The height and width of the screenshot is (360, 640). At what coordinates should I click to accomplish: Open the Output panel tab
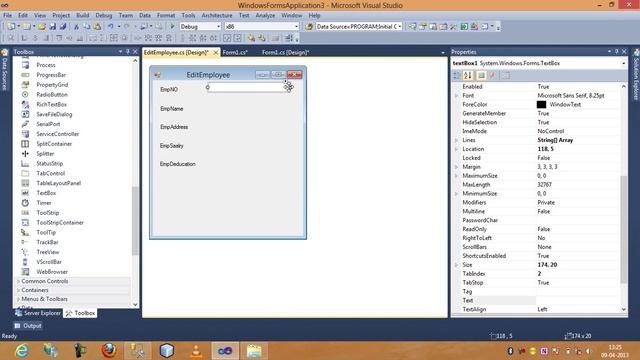[x=28, y=326]
